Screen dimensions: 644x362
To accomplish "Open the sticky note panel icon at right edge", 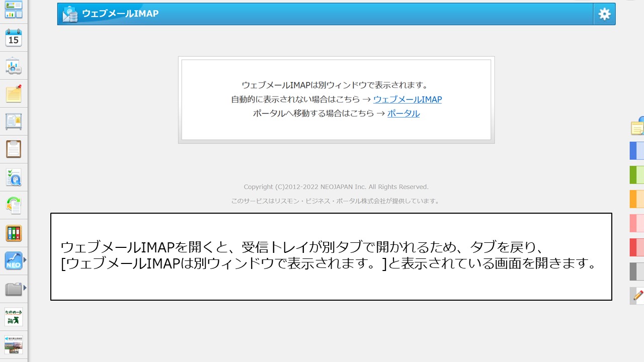I will pyautogui.click(x=637, y=126).
